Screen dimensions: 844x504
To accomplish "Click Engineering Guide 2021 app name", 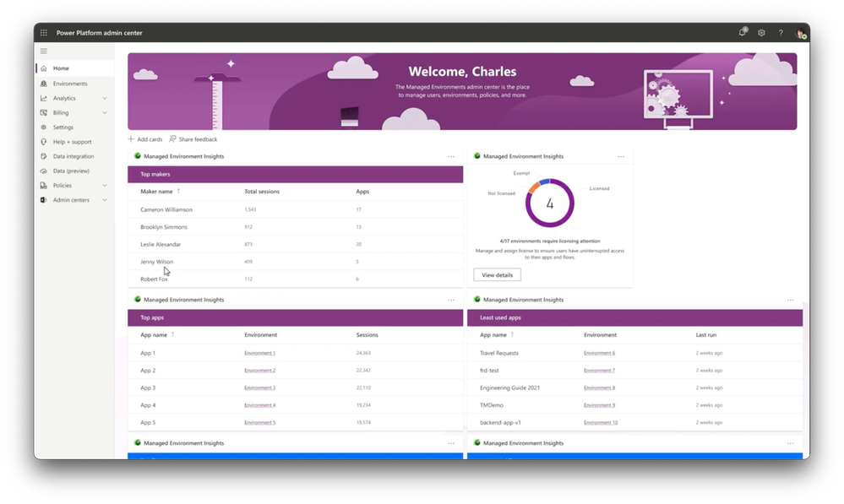I will (509, 387).
